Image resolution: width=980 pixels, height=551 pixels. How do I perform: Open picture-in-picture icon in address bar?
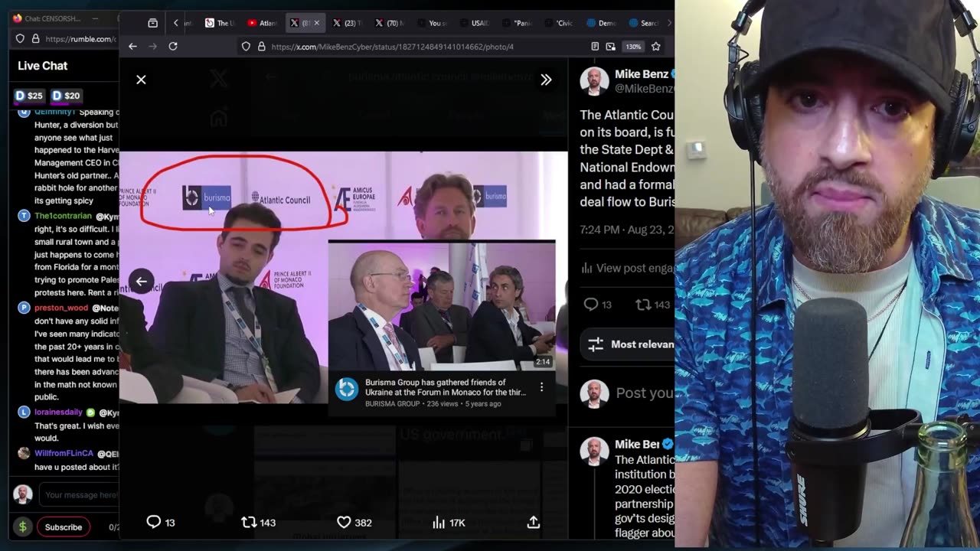tap(610, 47)
